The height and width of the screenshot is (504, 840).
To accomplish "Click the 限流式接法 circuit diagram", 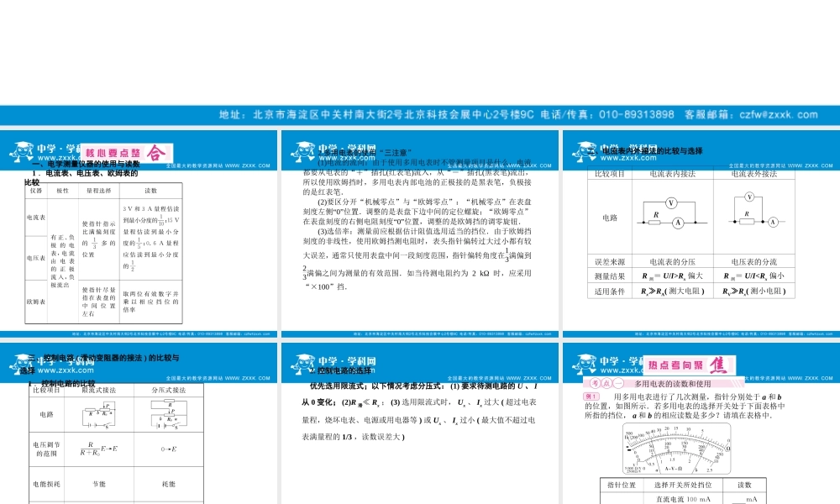I will point(98,415).
